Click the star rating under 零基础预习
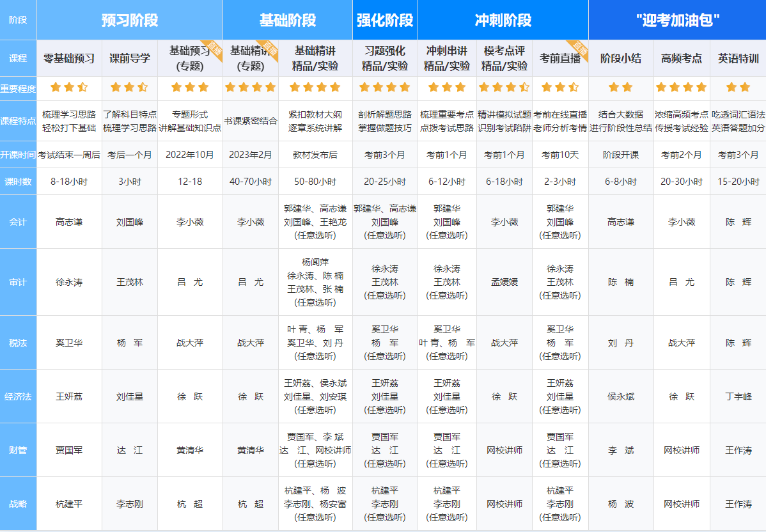The width and height of the screenshot is (766, 532). (x=69, y=88)
